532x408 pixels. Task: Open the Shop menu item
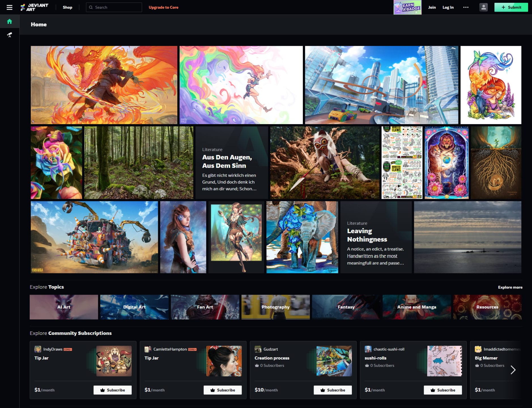coord(67,7)
